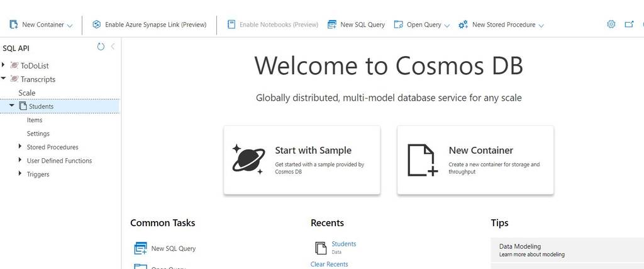The image size is (644, 269).
Task: Open Scale under Transcripts
Action: pos(26,93)
